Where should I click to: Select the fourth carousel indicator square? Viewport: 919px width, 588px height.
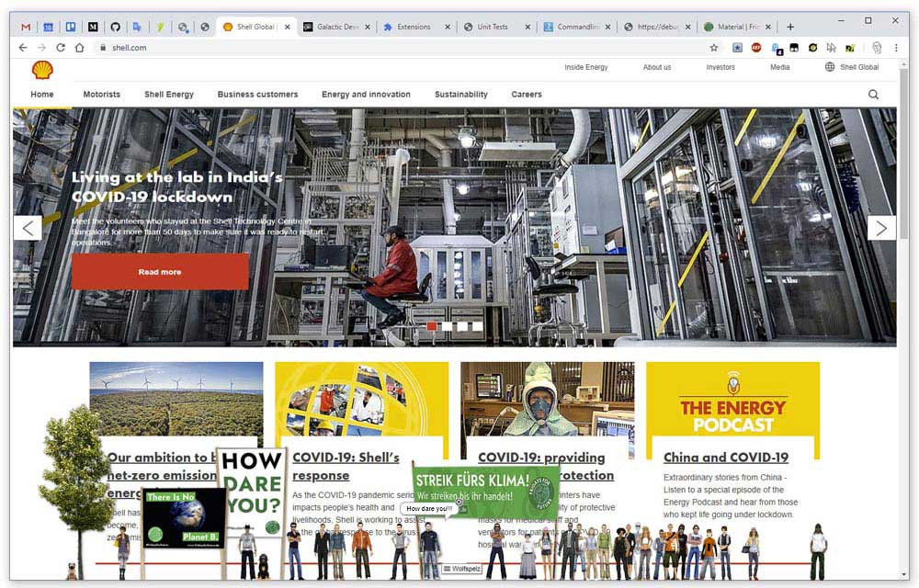pos(478,326)
